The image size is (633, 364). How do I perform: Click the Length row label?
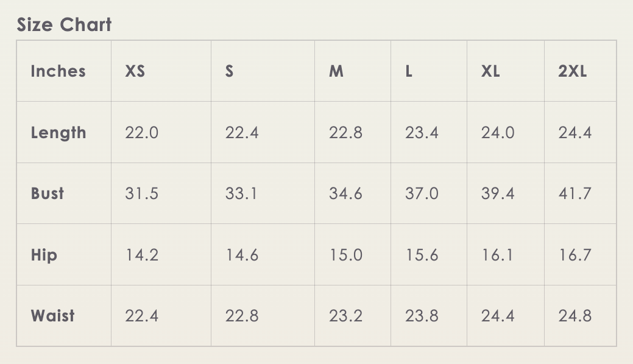(58, 133)
